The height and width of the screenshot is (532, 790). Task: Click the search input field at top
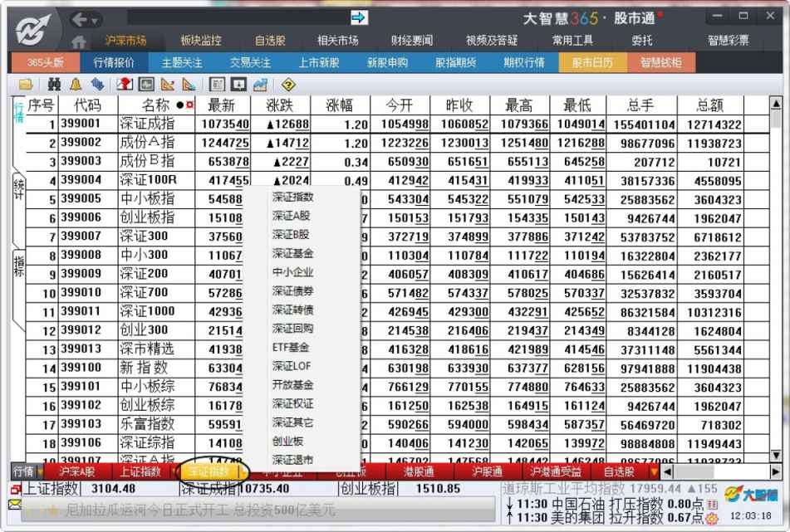pyautogui.click(x=238, y=18)
